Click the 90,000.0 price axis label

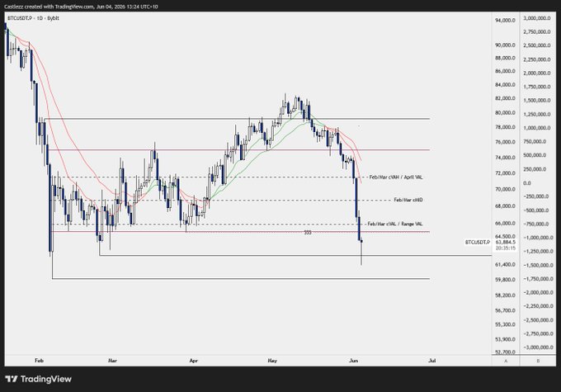(x=505, y=45)
